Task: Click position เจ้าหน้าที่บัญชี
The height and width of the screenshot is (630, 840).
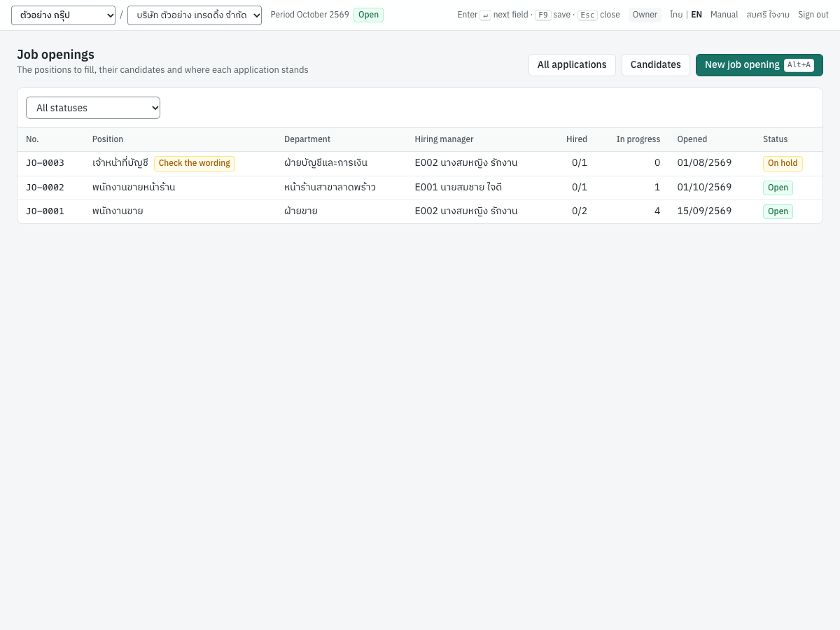Action: (x=120, y=163)
